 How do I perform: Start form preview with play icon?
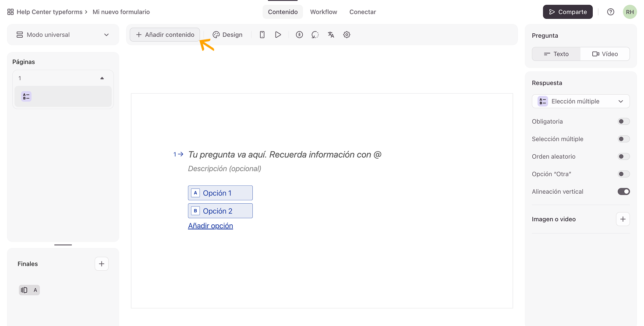point(278,35)
